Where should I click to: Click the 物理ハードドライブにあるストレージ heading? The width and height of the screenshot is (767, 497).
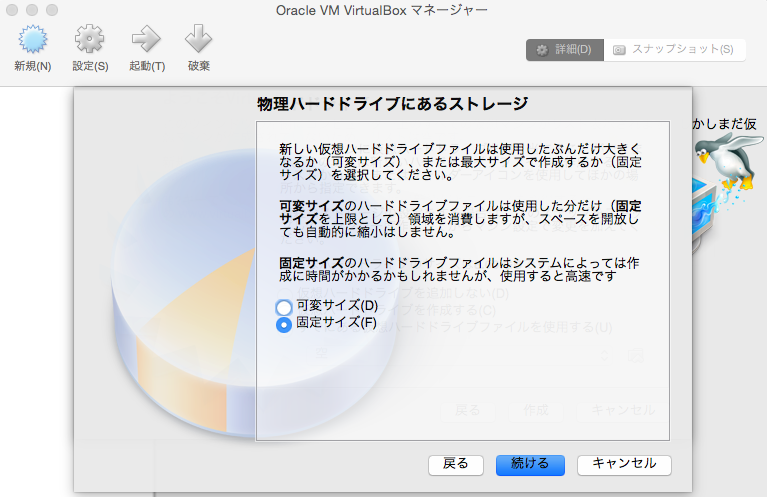(x=393, y=104)
